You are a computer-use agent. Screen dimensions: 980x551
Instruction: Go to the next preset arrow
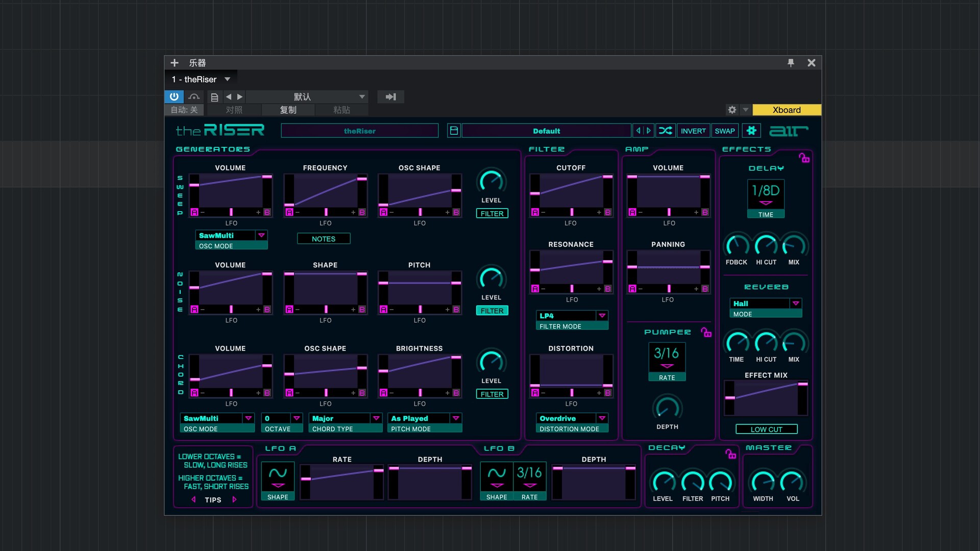649,131
